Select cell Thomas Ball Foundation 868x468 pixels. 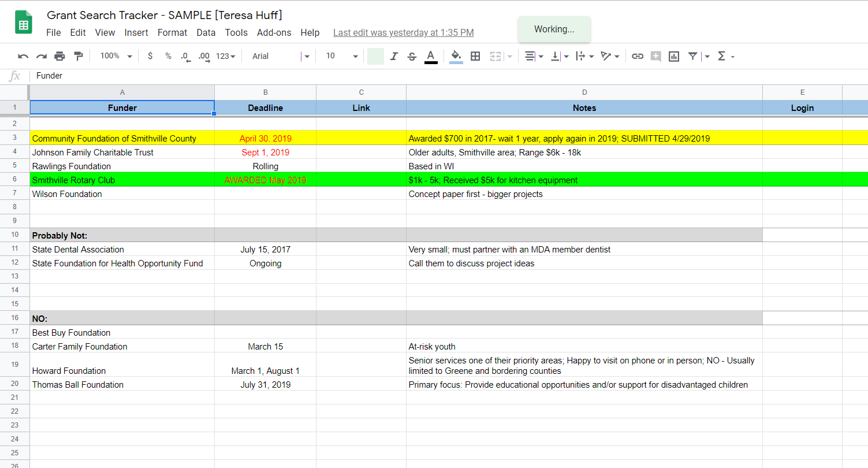coord(122,384)
